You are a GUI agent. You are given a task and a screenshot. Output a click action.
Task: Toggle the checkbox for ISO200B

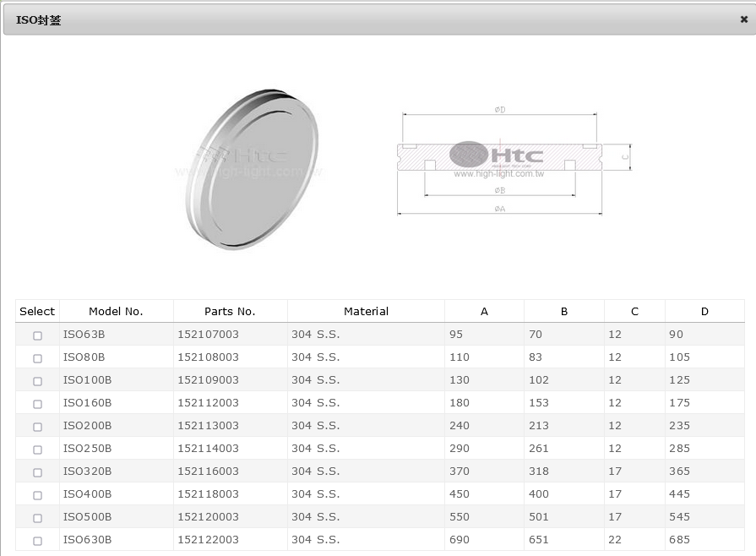tap(37, 427)
